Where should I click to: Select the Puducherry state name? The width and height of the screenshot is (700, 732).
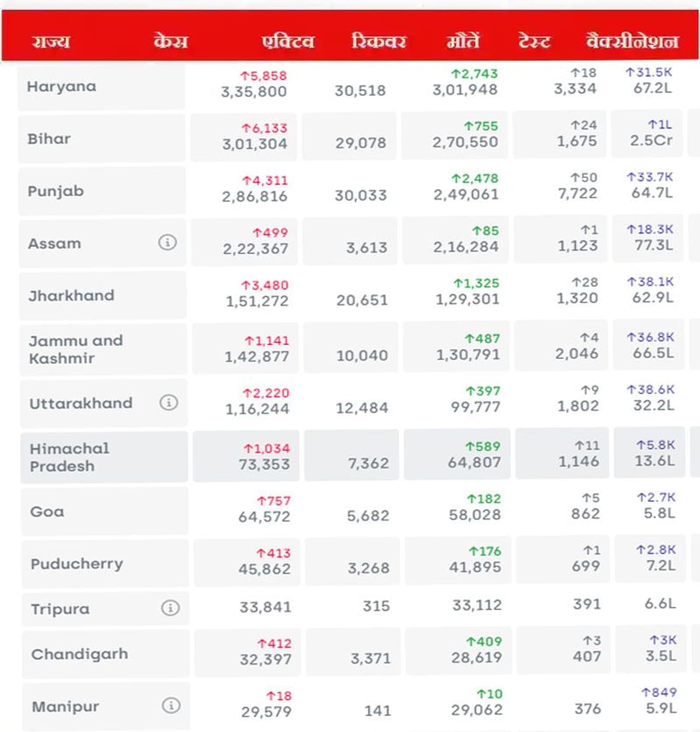click(77, 564)
